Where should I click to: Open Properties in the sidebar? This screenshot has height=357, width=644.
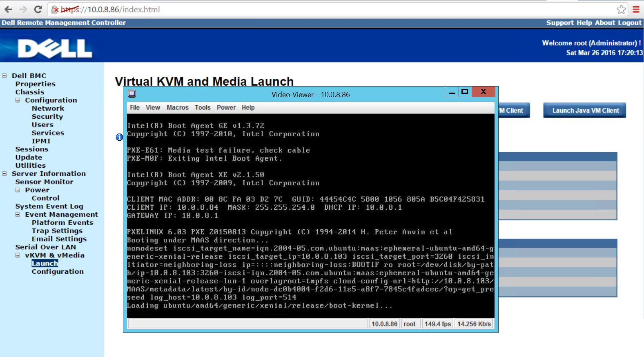pos(36,84)
